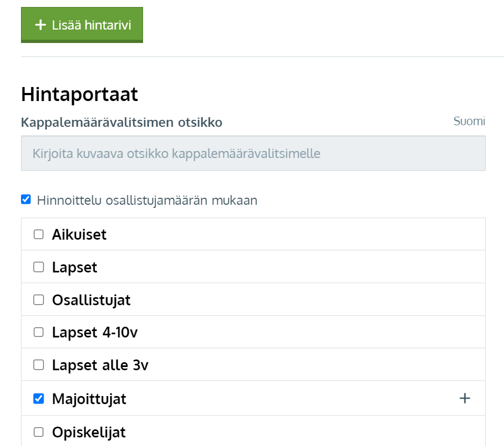Click the plus icon in Majoittujat row

[464, 399]
